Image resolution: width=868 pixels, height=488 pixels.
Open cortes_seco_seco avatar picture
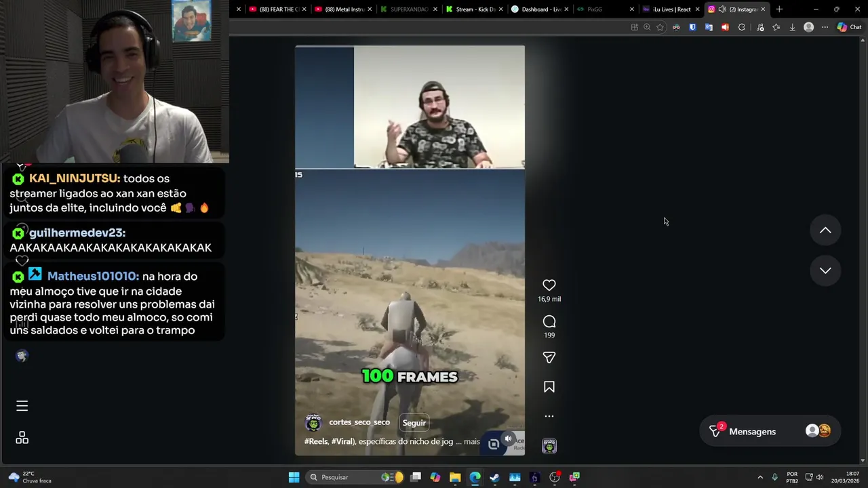313,423
